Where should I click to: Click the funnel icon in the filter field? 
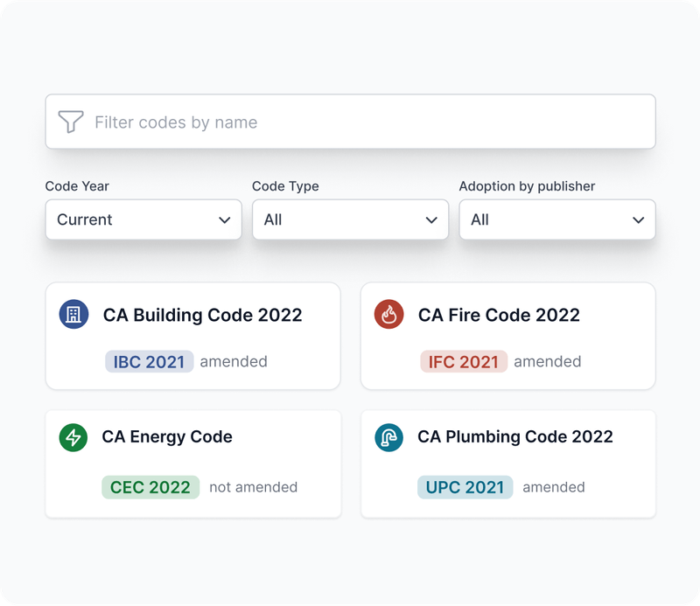71,122
